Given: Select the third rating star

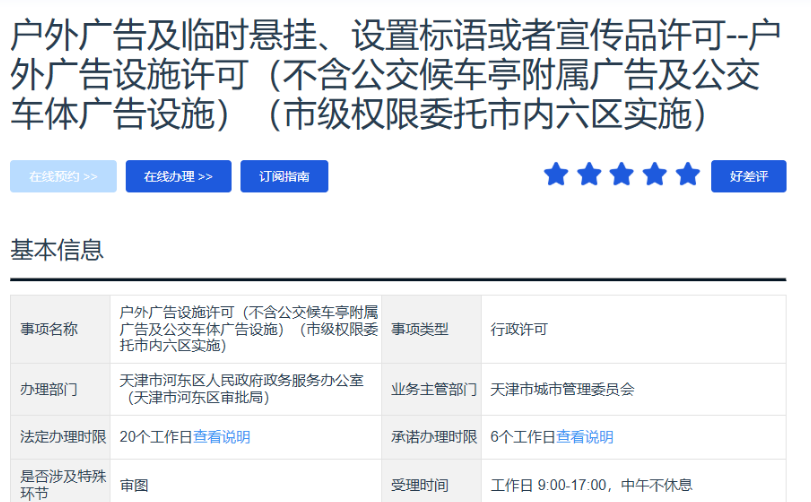Looking at the screenshot, I should tap(622, 175).
